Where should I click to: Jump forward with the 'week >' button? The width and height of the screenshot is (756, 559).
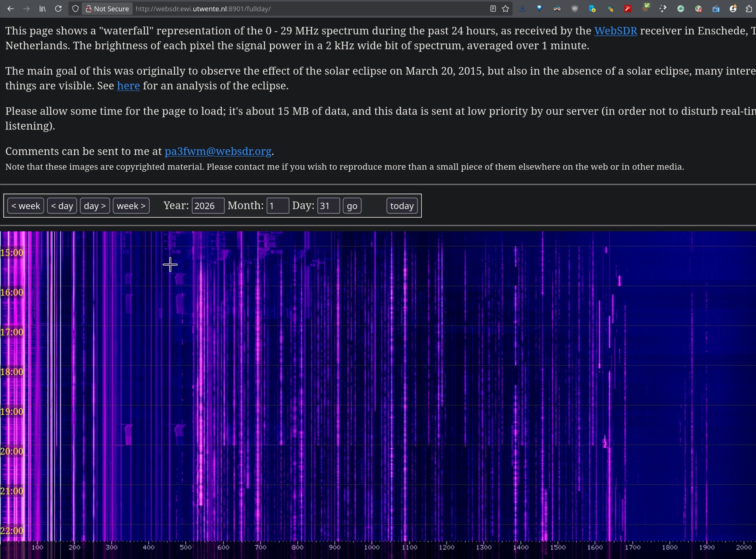coord(131,206)
